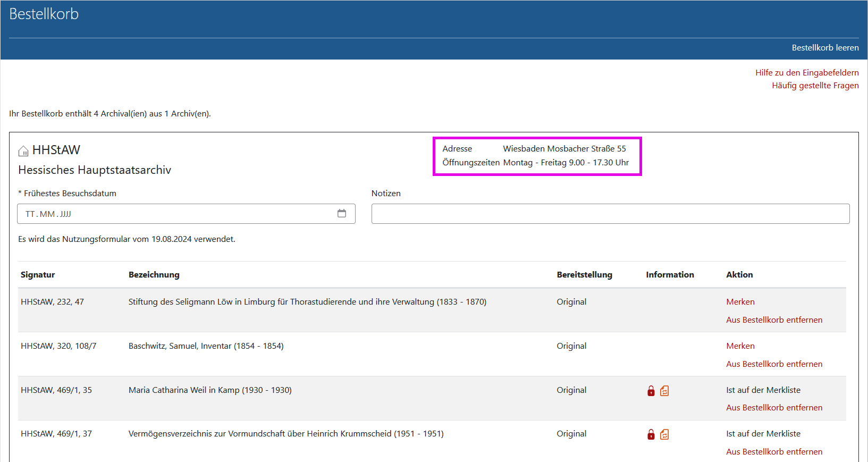Remove HHStAW 469/1, 37 from Bestellkorb
868x462 pixels.
[x=774, y=452]
